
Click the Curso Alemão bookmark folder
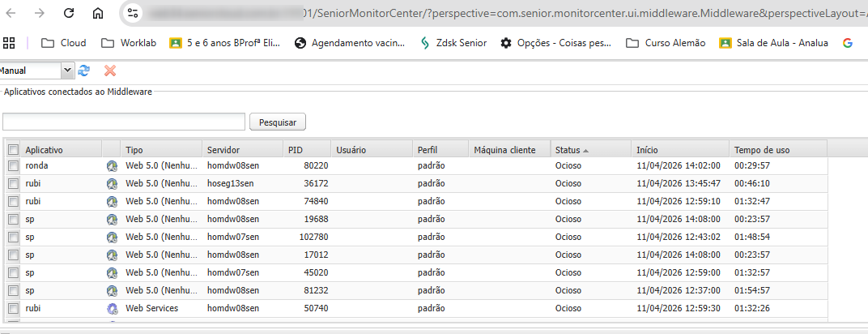(x=665, y=43)
